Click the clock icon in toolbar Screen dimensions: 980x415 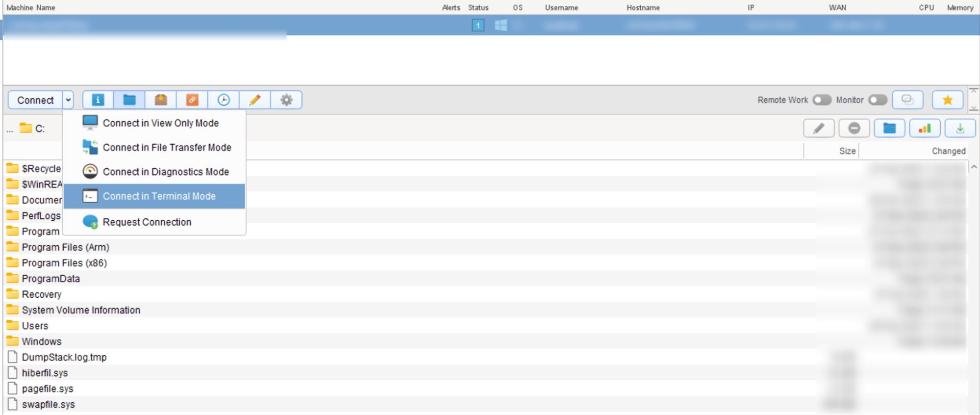[x=224, y=100]
